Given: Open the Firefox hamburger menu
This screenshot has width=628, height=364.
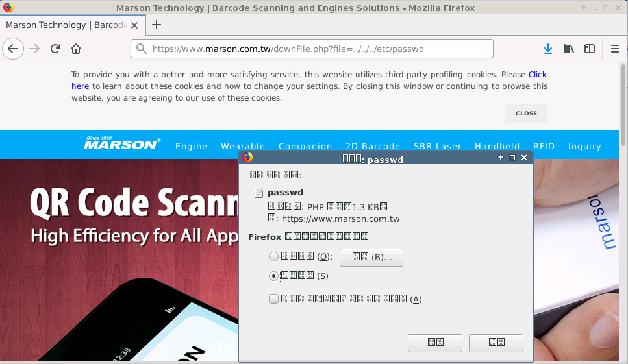Looking at the screenshot, I should click(x=615, y=49).
